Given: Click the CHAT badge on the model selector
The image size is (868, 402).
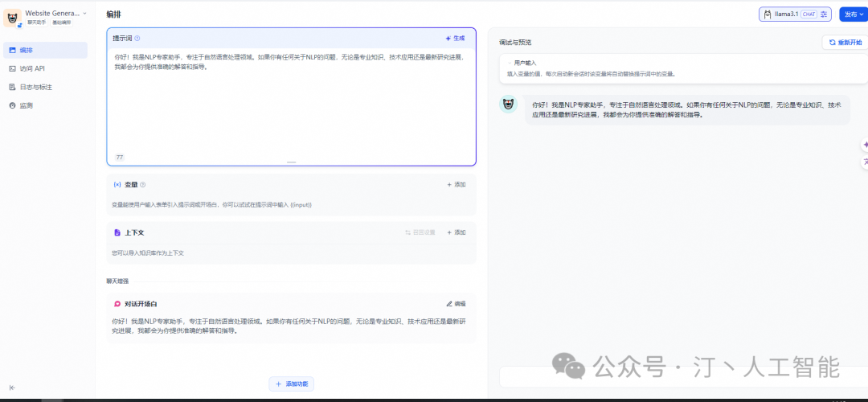Looking at the screenshot, I should click(x=809, y=14).
